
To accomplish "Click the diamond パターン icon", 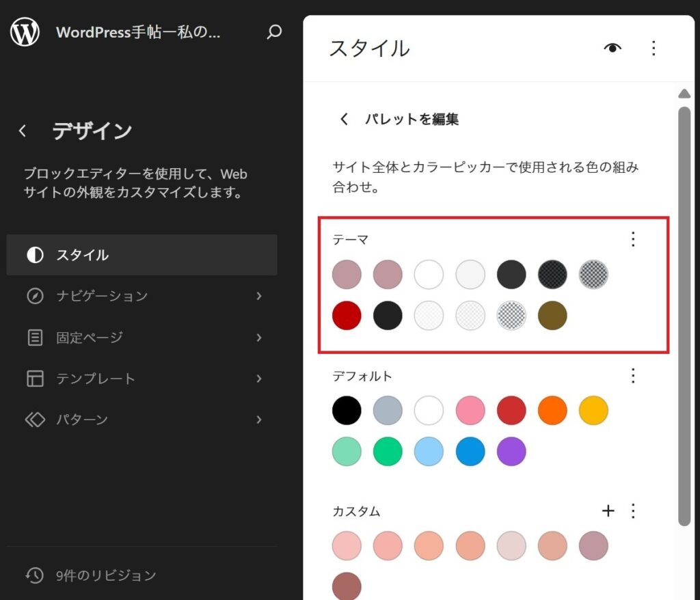I will click(35, 420).
